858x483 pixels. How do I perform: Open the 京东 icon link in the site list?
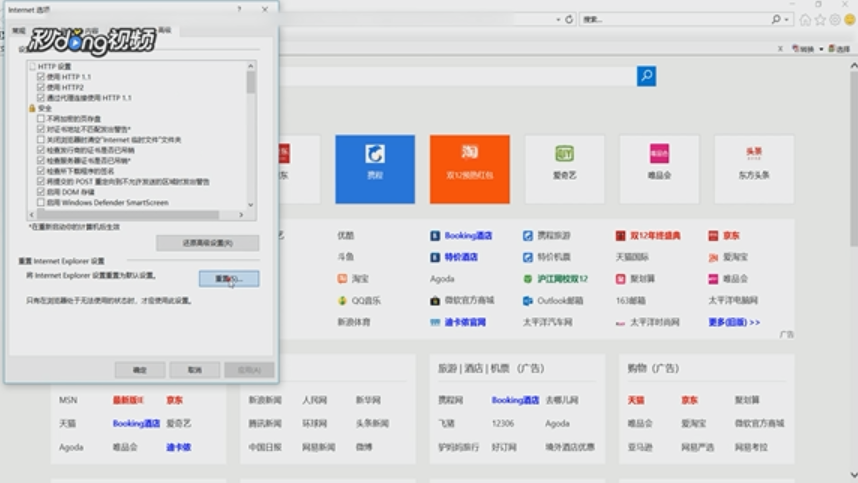click(724, 236)
